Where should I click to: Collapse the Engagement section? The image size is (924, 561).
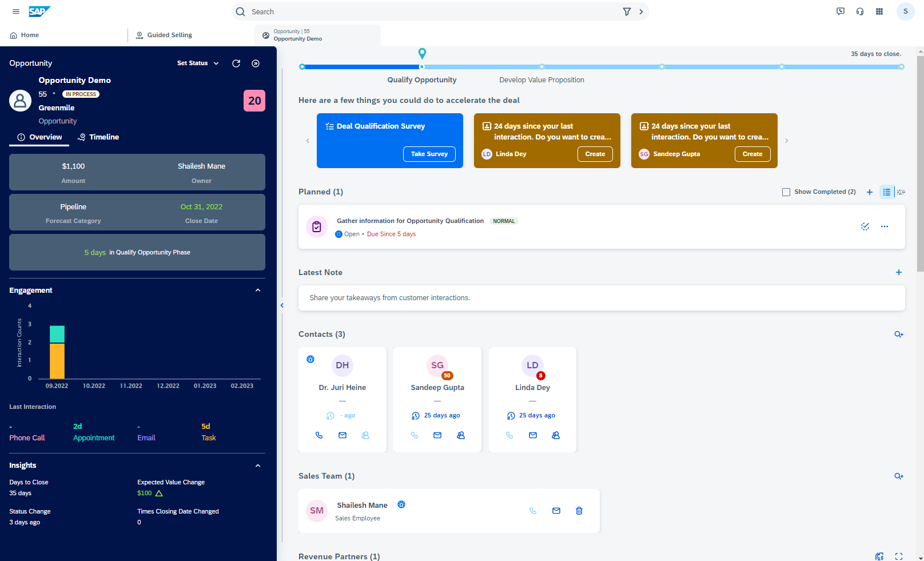(x=258, y=291)
